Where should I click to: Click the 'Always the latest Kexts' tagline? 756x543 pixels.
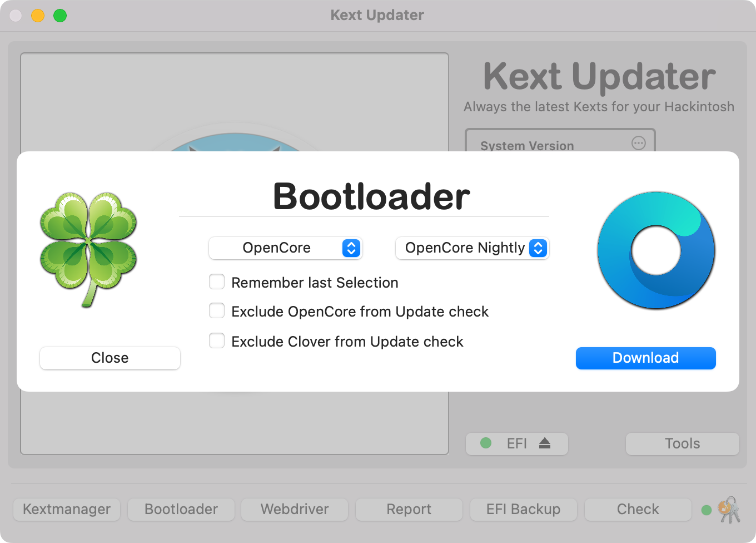[x=599, y=107]
